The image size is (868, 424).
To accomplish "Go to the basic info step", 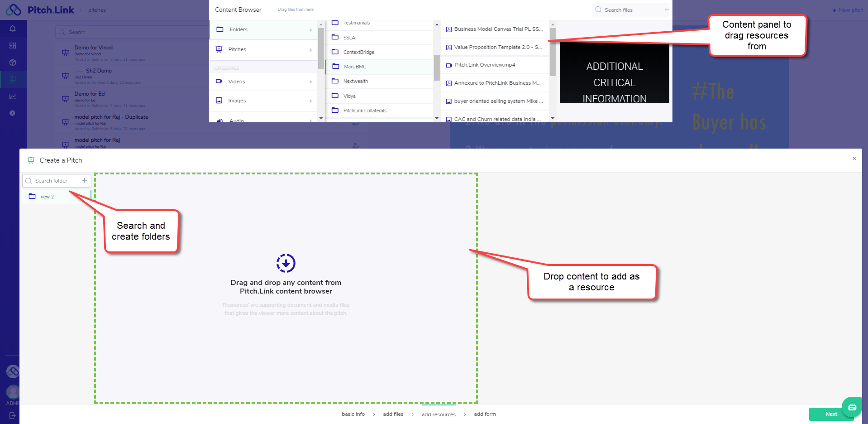I will (353, 414).
